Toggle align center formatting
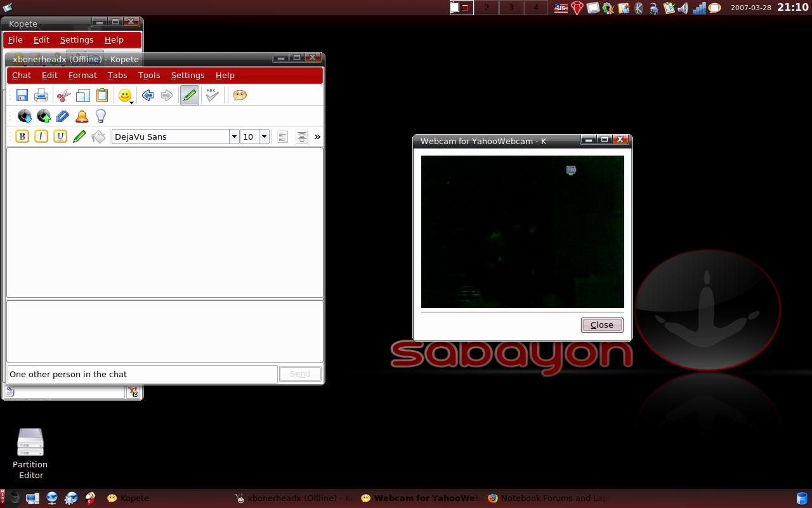 click(302, 137)
